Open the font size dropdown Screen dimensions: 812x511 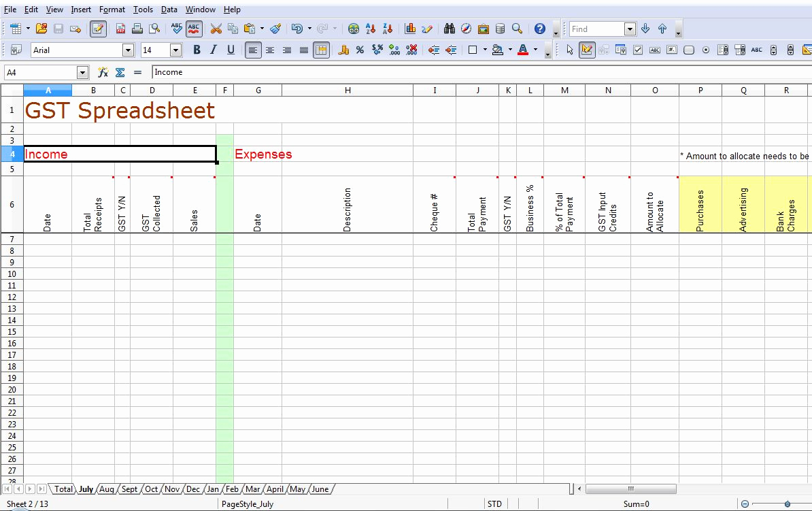point(175,50)
